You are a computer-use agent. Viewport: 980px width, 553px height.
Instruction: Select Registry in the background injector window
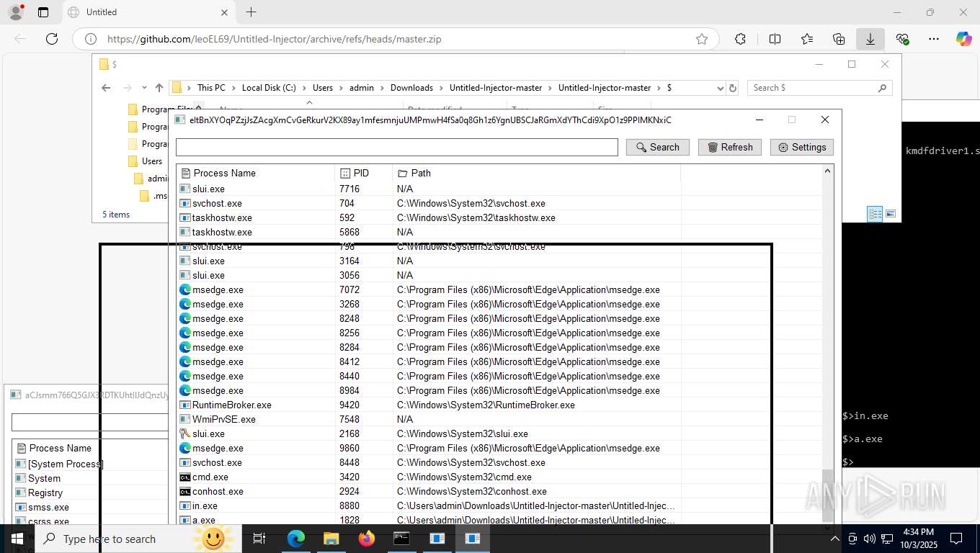pos(45,493)
